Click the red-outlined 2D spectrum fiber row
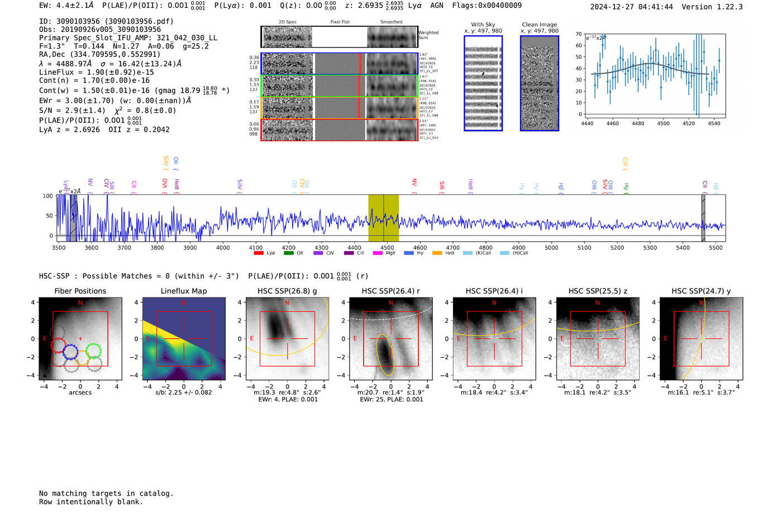The image size is (782, 532). 339,130
